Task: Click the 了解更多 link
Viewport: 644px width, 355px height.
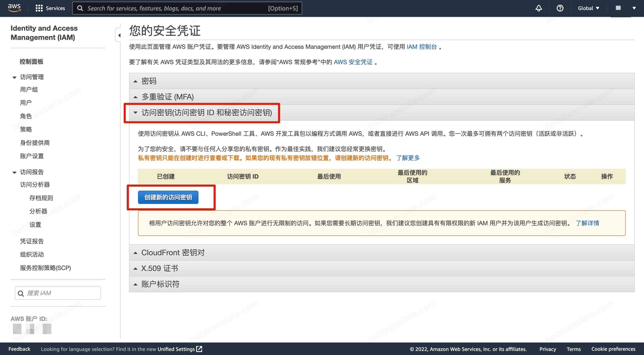Action: (408, 158)
